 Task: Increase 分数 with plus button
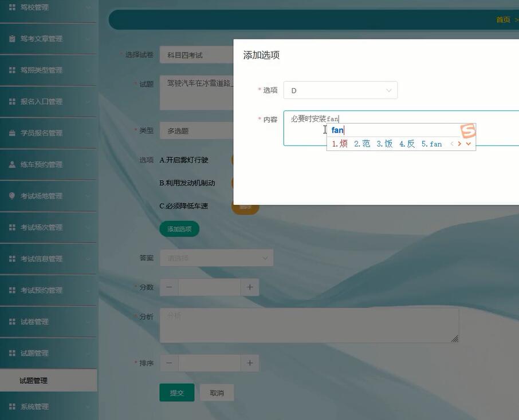tap(250, 287)
